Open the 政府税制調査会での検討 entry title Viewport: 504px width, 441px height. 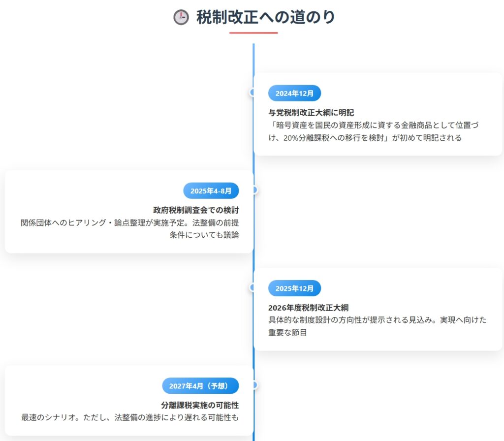pyautogui.click(x=196, y=210)
